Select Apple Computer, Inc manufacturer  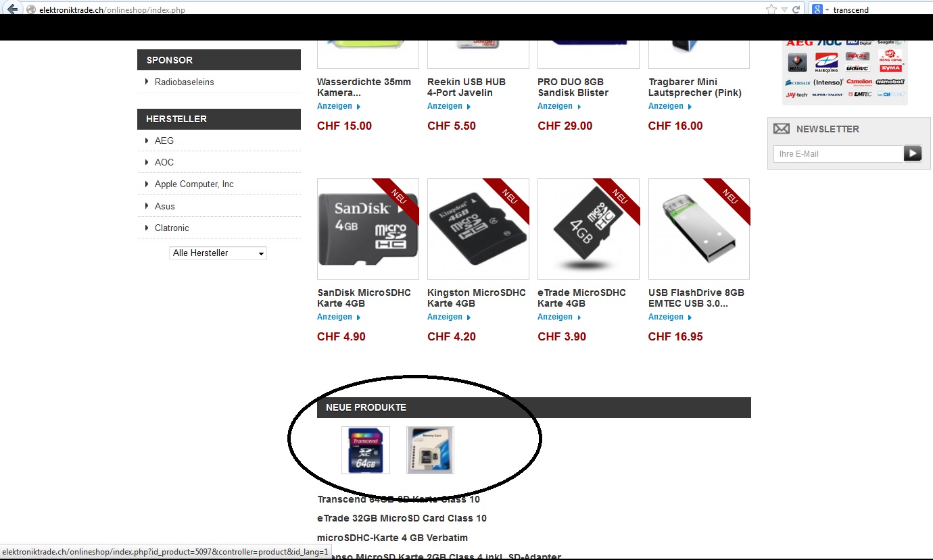click(x=194, y=184)
